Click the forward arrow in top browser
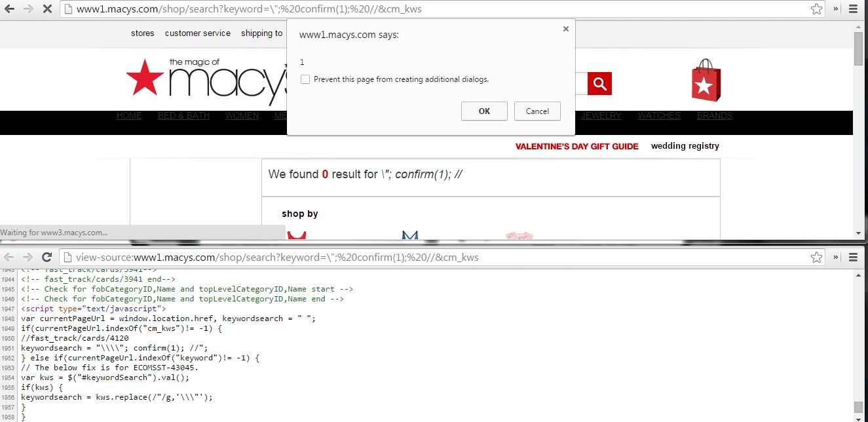Image resolution: width=868 pixels, height=422 pixels. pos(28,9)
